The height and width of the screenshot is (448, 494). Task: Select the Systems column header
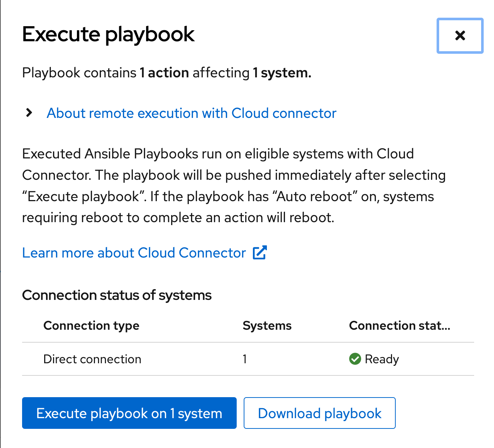coord(267,326)
